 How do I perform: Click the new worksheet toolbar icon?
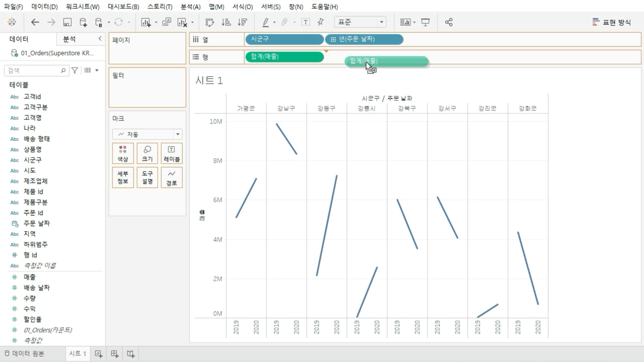[x=146, y=22]
